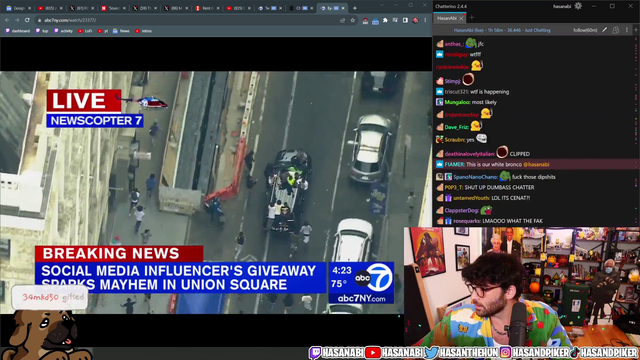Click username anthas_ in chat
The image size is (640, 360).
454,44
